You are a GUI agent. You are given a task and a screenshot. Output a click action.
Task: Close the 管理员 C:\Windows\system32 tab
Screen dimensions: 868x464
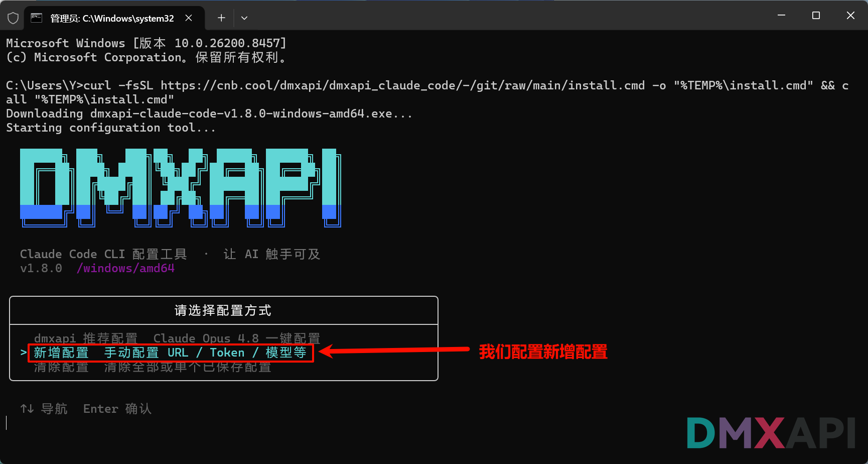point(189,18)
